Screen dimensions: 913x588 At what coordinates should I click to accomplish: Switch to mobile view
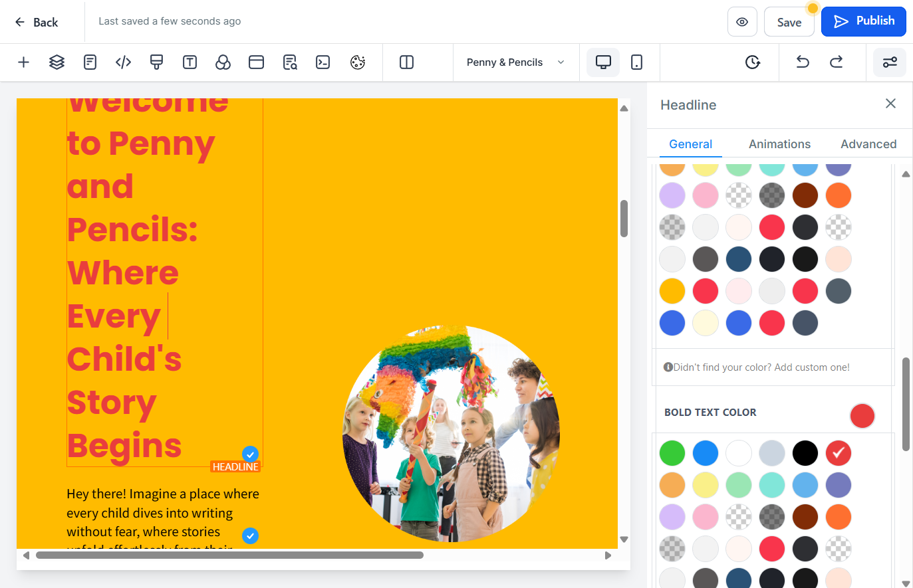pos(636,62)
